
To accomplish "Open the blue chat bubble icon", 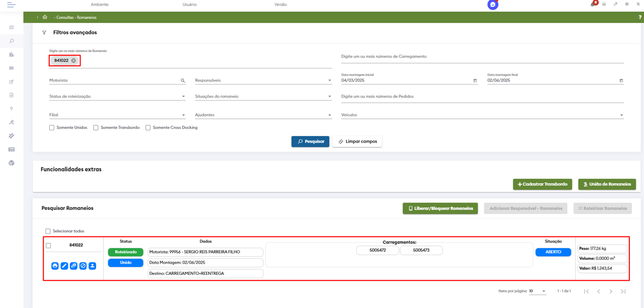I will [x=493, y=5].
